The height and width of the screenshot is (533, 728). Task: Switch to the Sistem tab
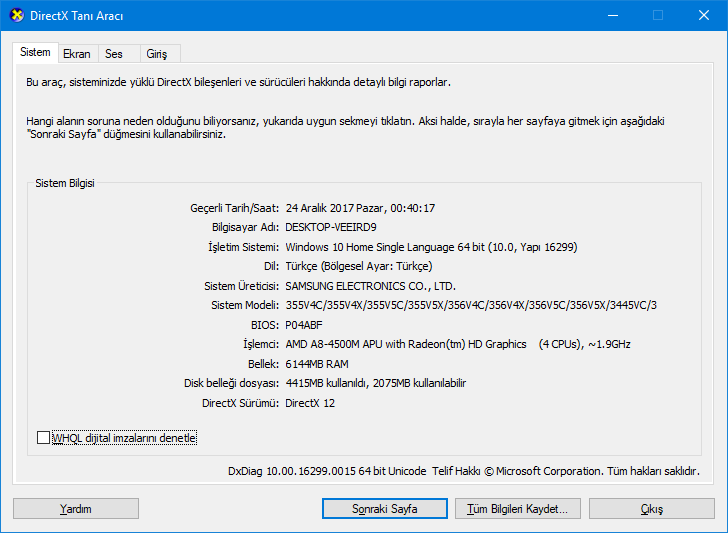click(x=35, y=52)
